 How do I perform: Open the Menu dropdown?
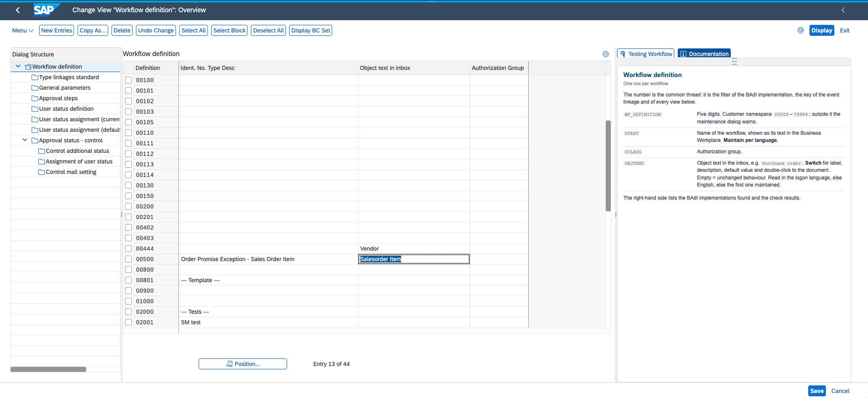point(23,30)
